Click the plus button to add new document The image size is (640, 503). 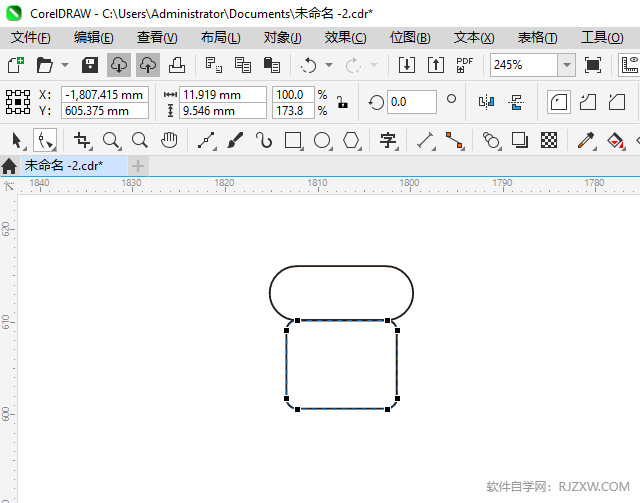(x=138, y=165)
